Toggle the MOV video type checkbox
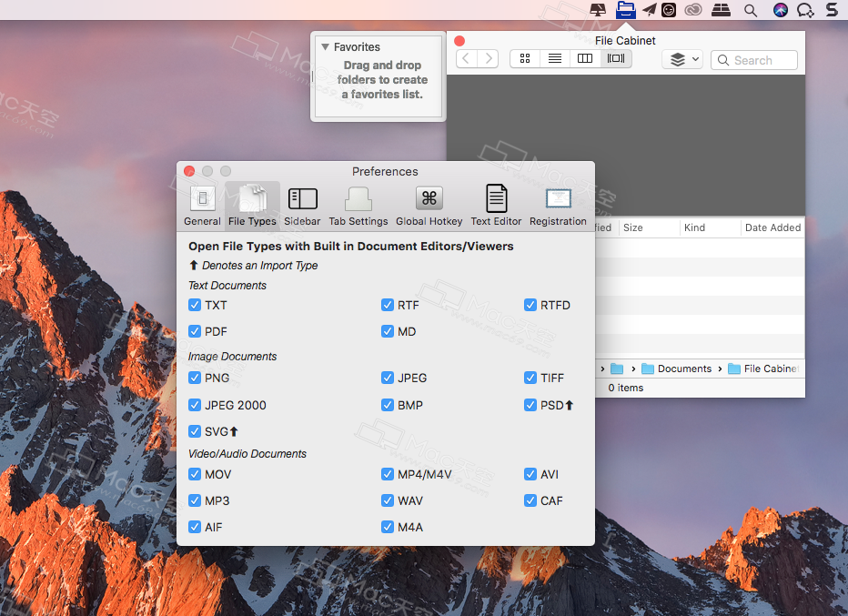Screen dimensions: 848x616 [195, 474]
